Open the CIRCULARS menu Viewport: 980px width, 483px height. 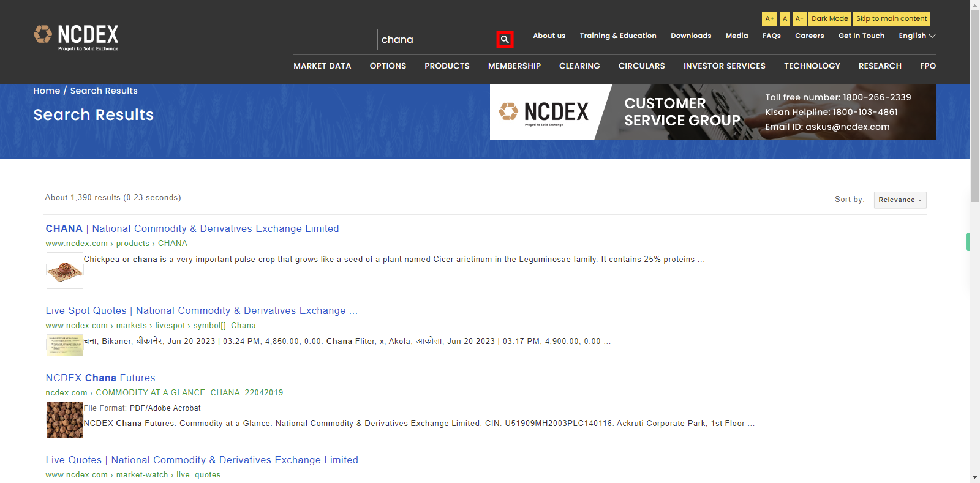click(x=641, y=66)
